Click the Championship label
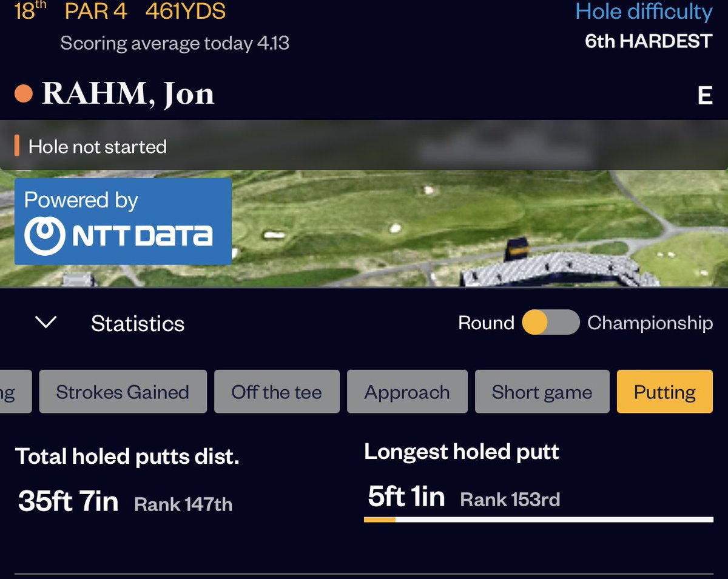Viewport: 728px width, 579px height. (x=650, y=323)
